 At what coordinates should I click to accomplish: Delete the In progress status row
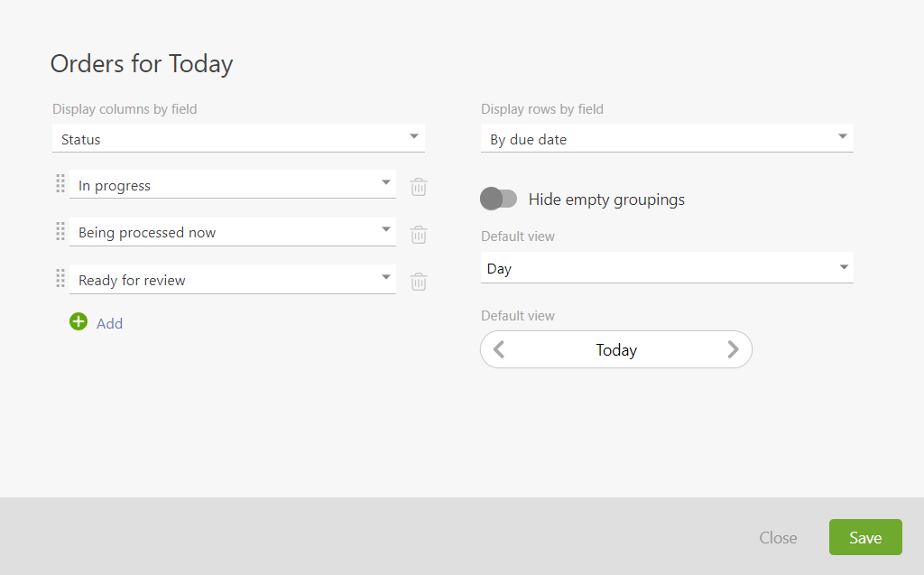pos(419,187)
